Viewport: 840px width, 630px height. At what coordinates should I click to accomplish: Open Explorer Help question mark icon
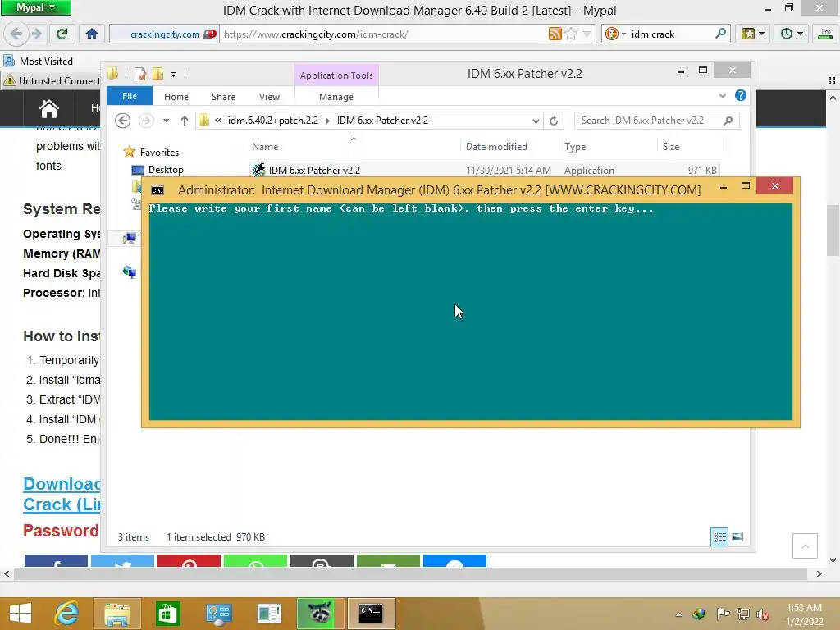[741, 95]
